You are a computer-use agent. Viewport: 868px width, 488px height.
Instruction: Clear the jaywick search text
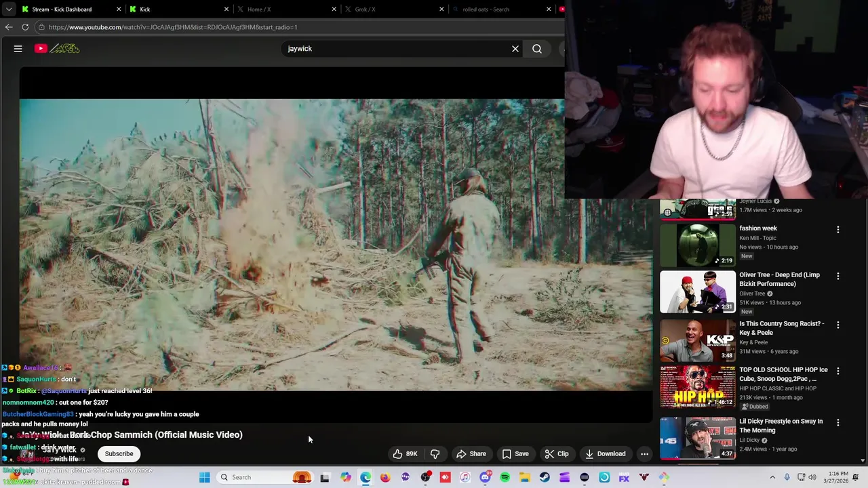point(515,49)
